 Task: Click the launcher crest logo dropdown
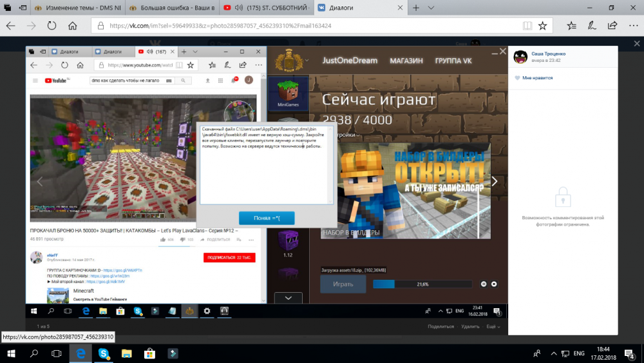coord(291,61)
